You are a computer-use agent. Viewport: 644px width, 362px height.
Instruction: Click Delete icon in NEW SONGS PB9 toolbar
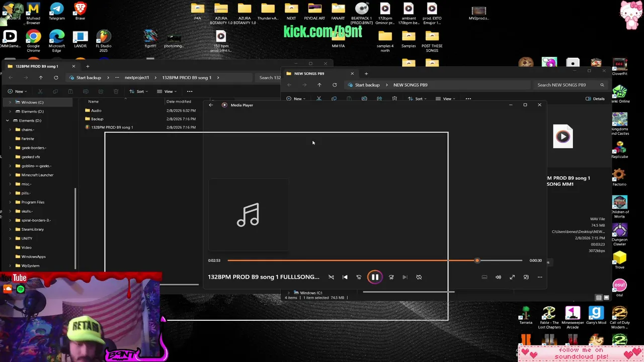coord(394,99)
